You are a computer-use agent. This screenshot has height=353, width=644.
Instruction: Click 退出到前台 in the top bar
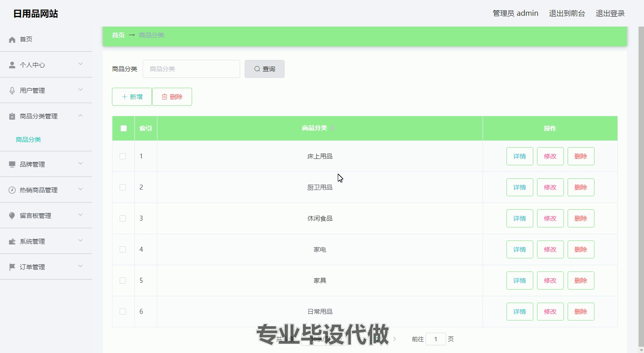[x=567, y=14]
